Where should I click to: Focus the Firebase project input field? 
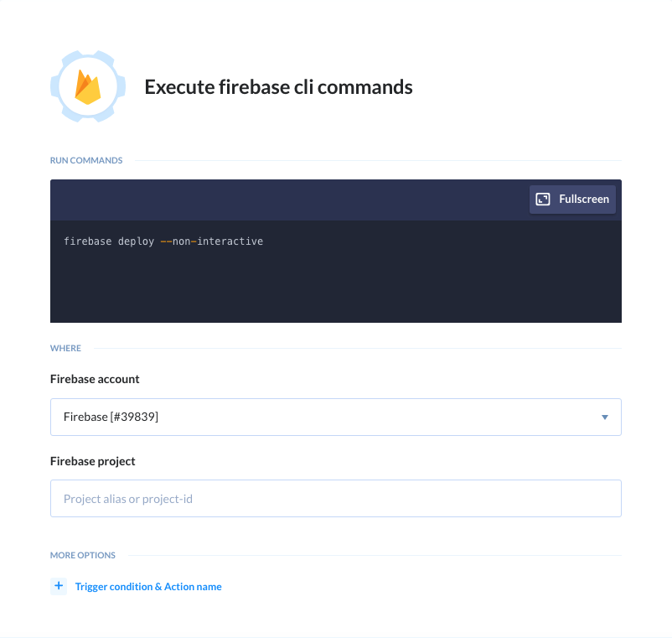point(335,499)
